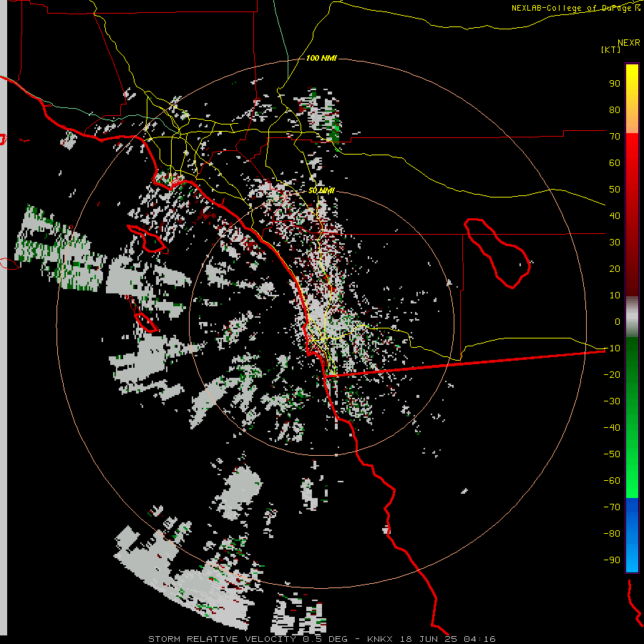Click the -10 value on the velocity scale

coord(612,348)
